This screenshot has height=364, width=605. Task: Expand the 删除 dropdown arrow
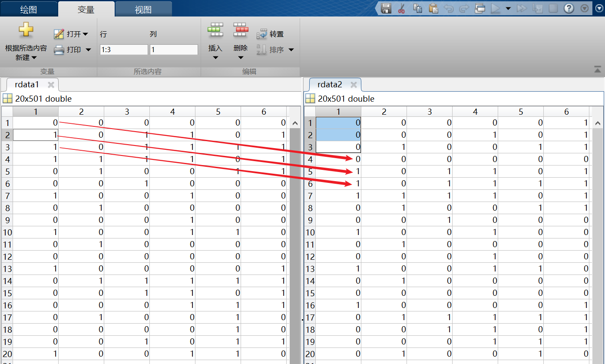pyautogui.click(x=241, y=57)
